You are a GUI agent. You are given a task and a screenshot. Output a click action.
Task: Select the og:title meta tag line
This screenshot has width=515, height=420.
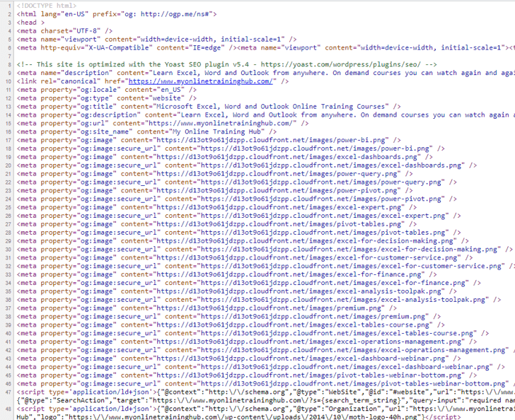209,106
